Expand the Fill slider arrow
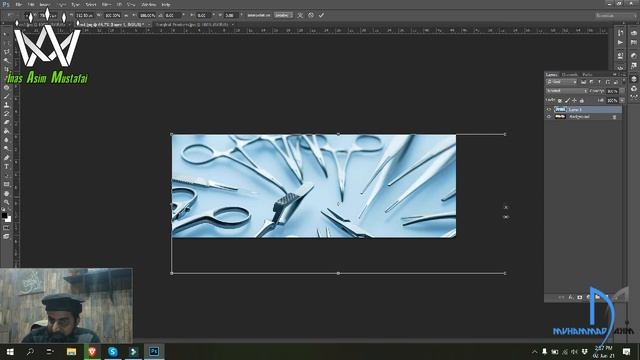The image size is (640, 360). click(x=622, y=100)
